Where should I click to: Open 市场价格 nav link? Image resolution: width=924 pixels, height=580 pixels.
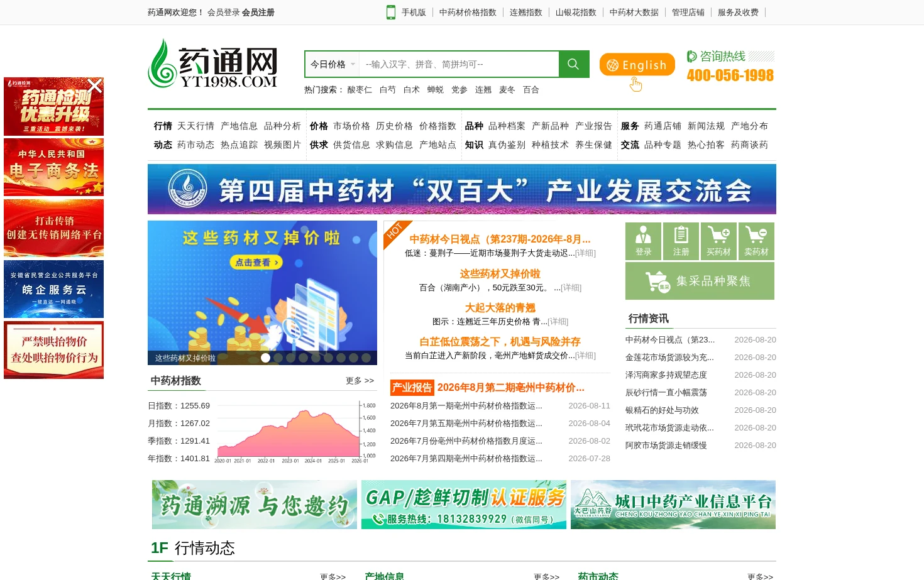pyautogui.click(x=351, y=126)
